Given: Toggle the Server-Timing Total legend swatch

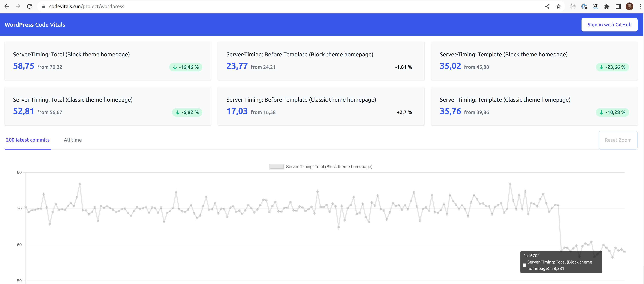Looking at the screenshot, I should coord(276,167).
